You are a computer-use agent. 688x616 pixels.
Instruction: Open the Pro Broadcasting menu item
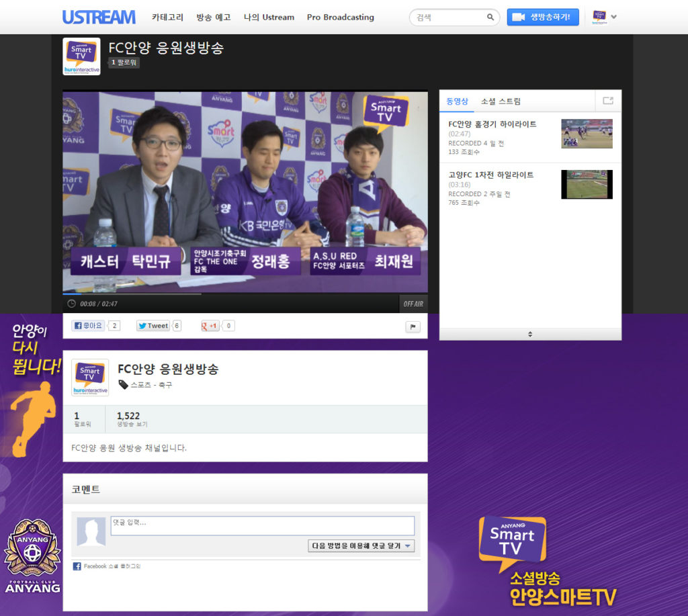coord(340,17)
